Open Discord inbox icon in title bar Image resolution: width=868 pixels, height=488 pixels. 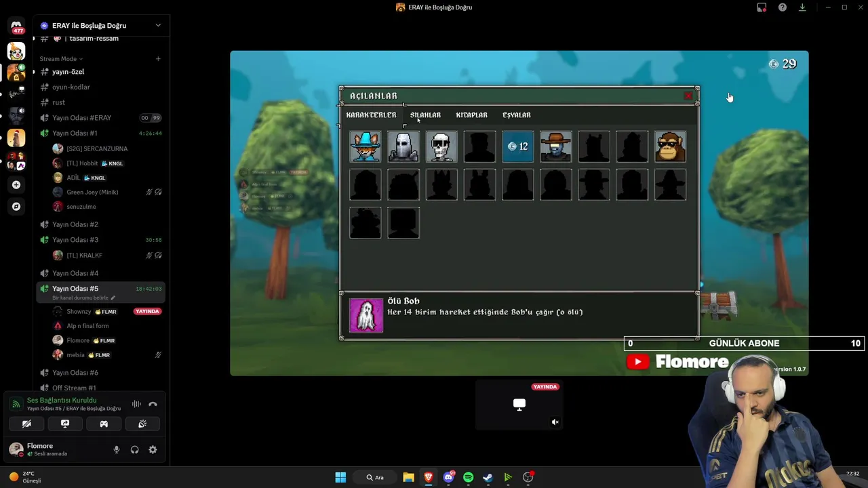click(762, 7)
